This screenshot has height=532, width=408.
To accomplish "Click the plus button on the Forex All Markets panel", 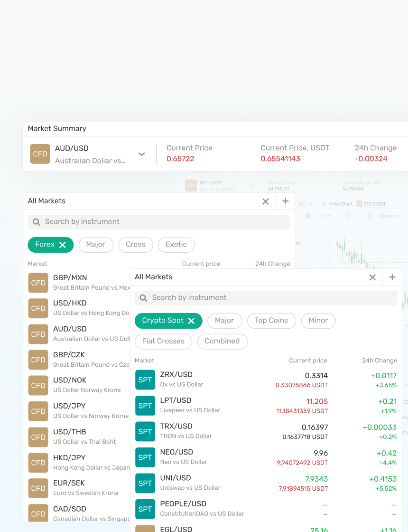I will [x=285, y=201].
